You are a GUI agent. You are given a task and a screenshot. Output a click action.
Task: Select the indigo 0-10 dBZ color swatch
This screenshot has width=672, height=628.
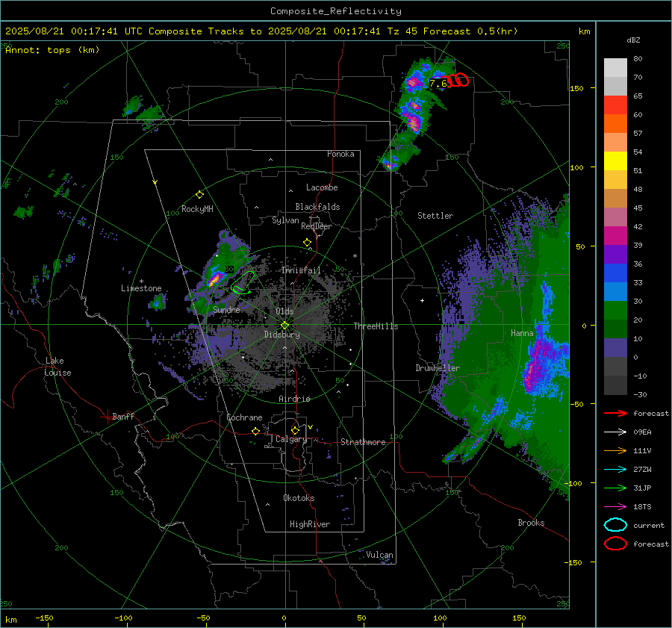[615, 348]
